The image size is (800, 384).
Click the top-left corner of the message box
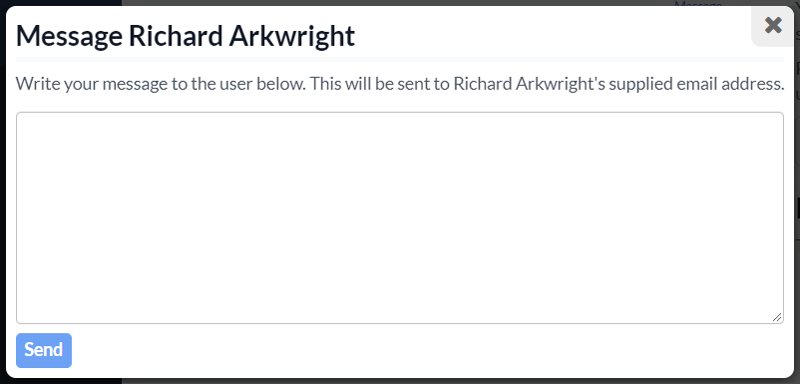coord(18,114)
